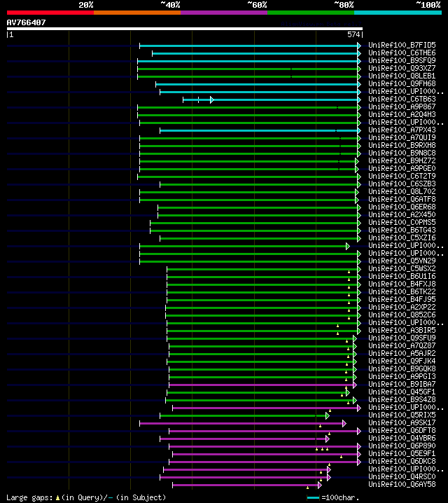This screenshot has width=448, height=503.
Task: Click the purple arrowhead ending A9SK17 alignment
Action: tap(344, 423)
